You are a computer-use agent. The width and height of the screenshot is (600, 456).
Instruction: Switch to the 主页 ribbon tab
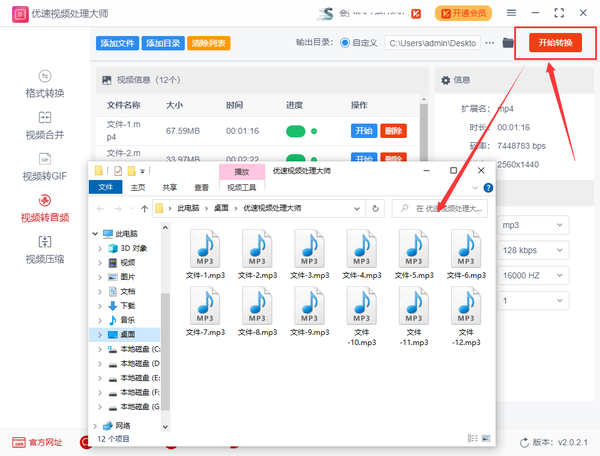point(138,187)
